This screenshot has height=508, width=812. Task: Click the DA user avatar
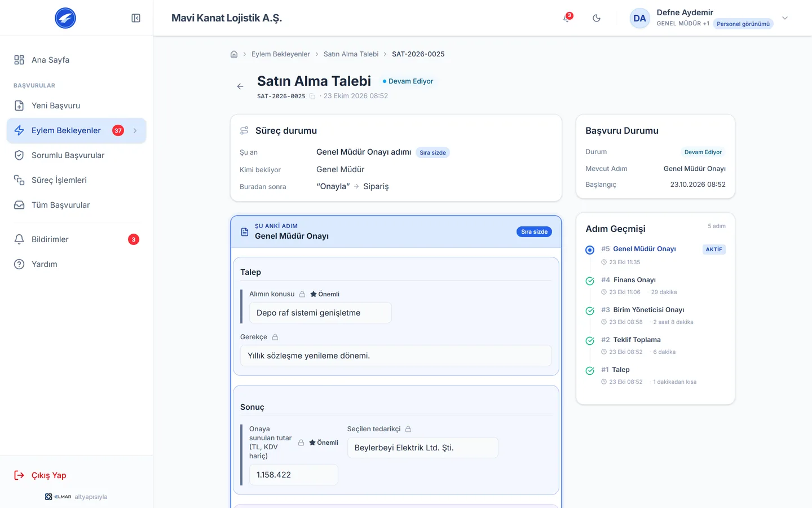[639, 18]
